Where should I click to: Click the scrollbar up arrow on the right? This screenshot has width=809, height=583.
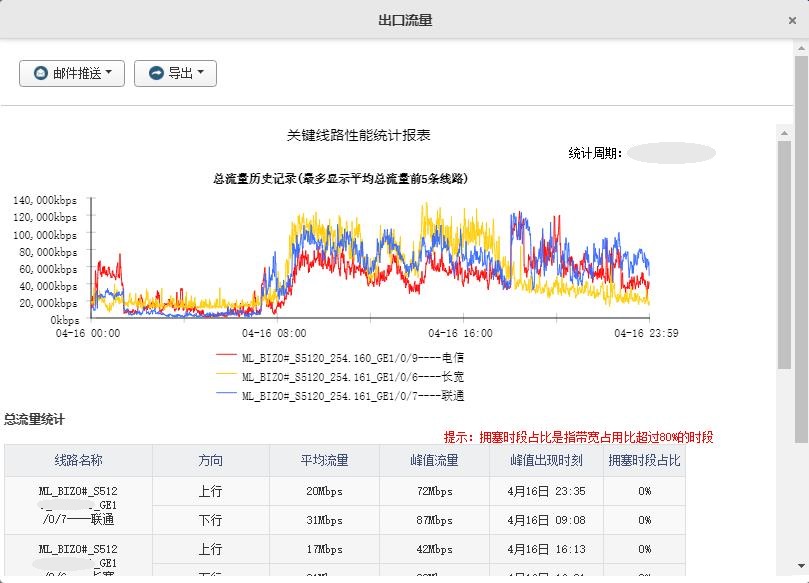[784, 132]
